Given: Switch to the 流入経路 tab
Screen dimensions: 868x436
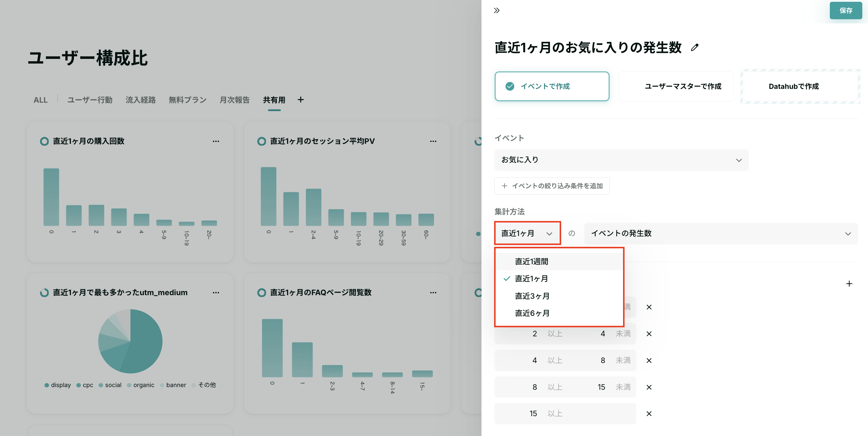Looking at the screenshot, I should click(x=141, y=100).
